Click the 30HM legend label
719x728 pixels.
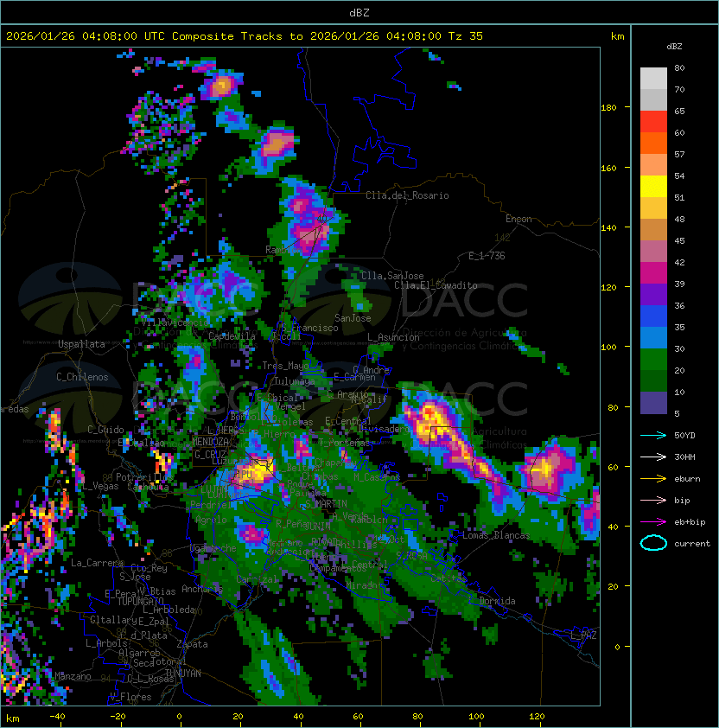click(684, 457)
